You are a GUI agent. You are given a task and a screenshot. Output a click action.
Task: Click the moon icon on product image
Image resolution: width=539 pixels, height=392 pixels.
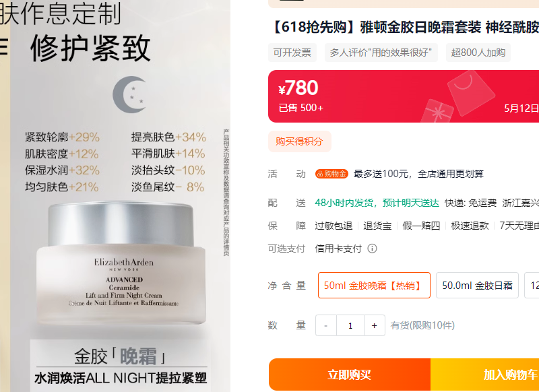[129, 94]
